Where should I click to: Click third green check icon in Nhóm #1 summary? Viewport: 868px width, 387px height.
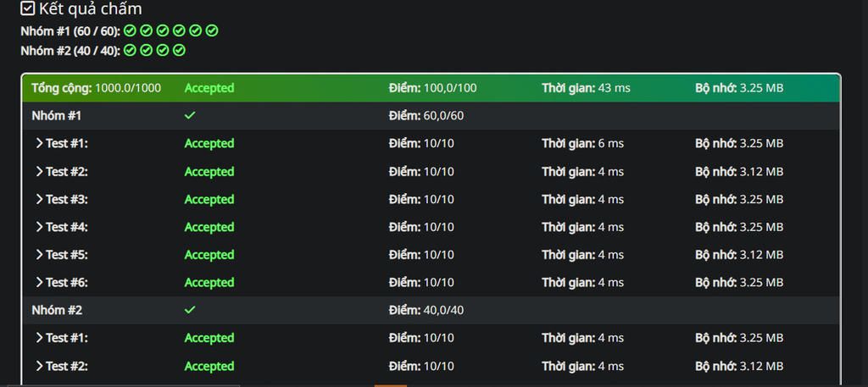click(162, 30)
